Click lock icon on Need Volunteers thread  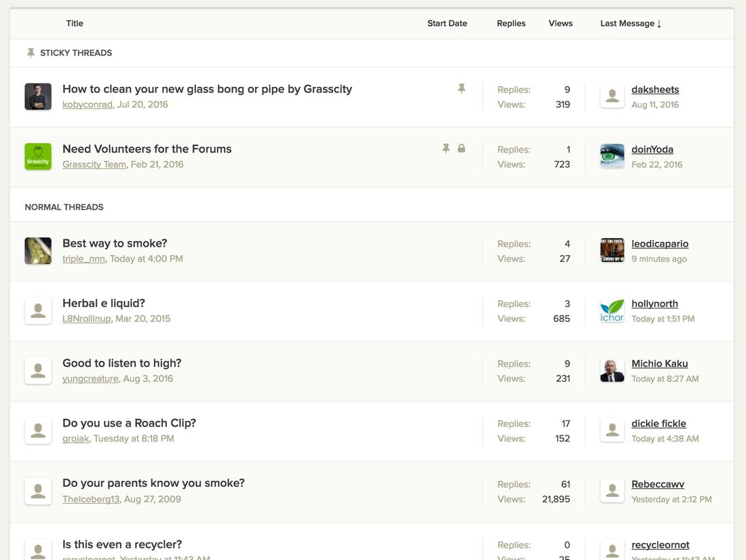coord(461,148)
